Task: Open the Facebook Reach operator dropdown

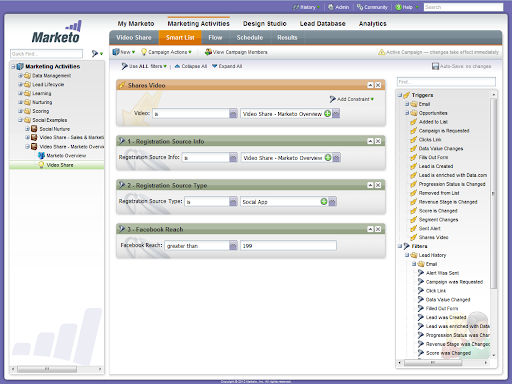Action: pyautogui.click(x=233, y=246)
